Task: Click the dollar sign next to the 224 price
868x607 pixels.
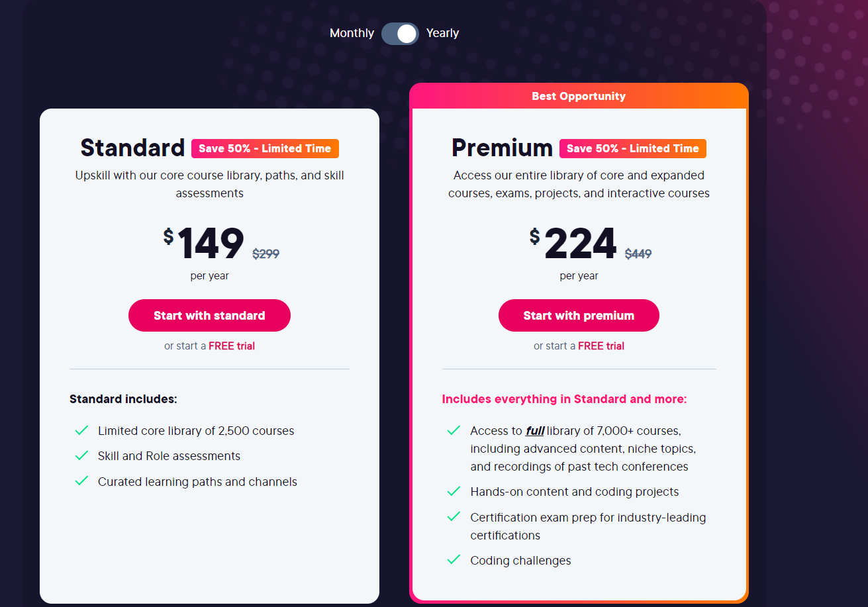Action: [x=534, y=236]
